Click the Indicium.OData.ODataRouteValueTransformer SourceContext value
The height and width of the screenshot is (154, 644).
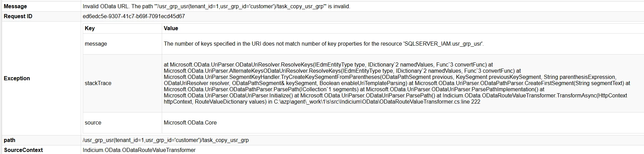point(139,150)
